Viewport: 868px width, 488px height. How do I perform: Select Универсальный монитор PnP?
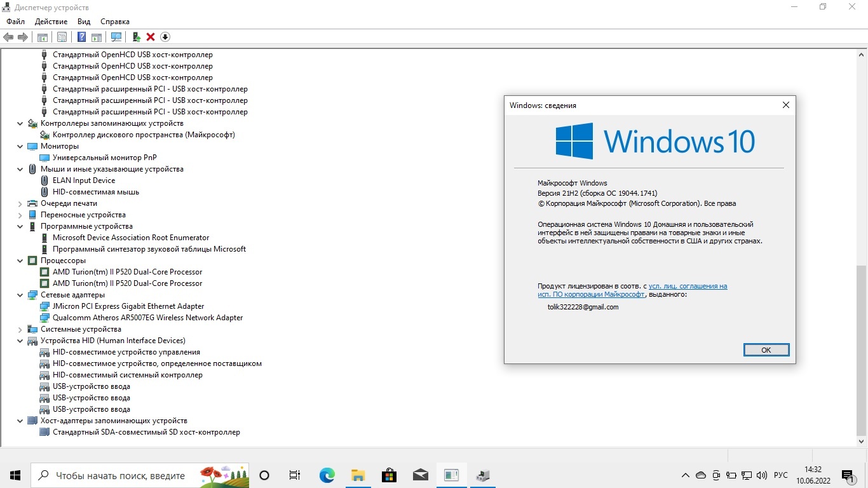(105, 158)
